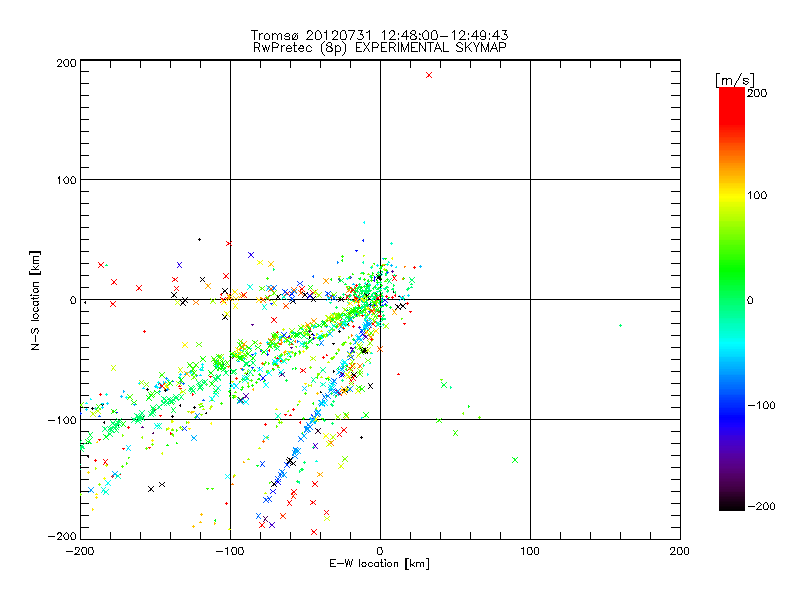Click the plot title "Tromsø 20120731 12:48:00-12:49:43"
Image resolution: width=800 pixels, height=600 pixels.
(x=379, y=35)
